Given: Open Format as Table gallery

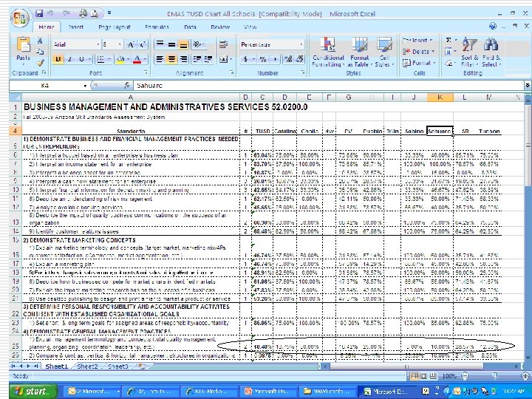Looking at the screenshot, I should 360,52.
